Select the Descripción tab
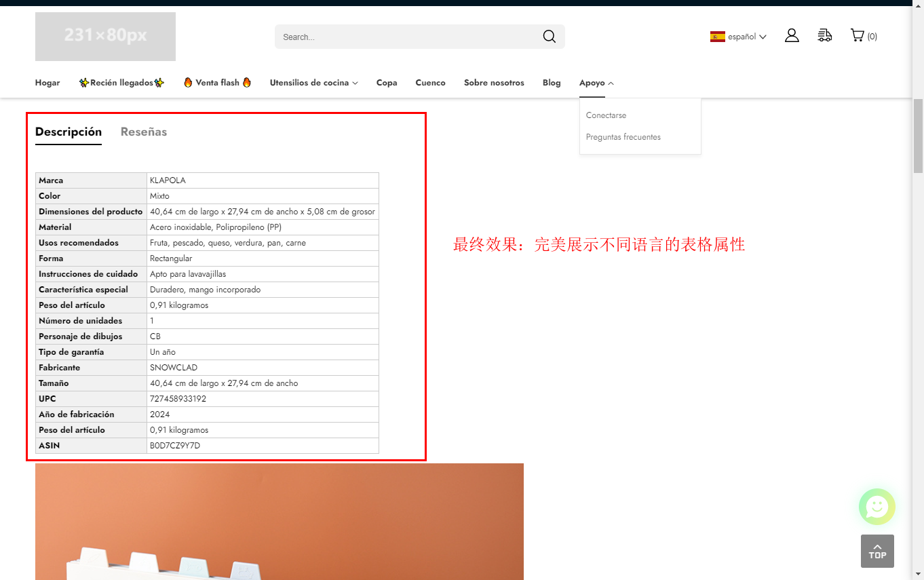Screen dimensions: 924x580 (x=69, y=132)
